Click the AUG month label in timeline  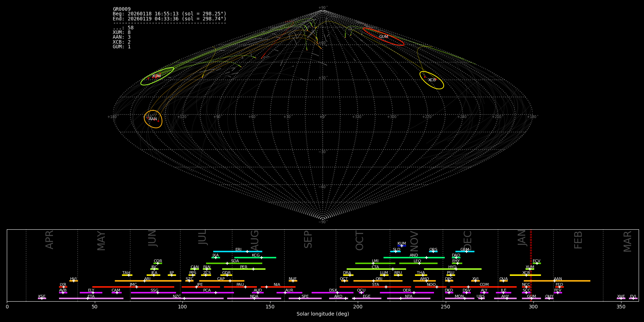point(255,240)
